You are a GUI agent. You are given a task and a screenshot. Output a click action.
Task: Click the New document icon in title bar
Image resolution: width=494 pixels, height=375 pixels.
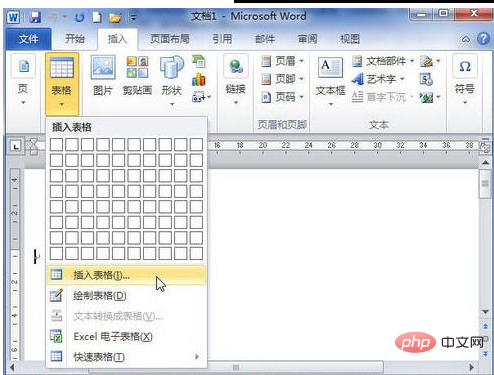click(x=97, y=17)
